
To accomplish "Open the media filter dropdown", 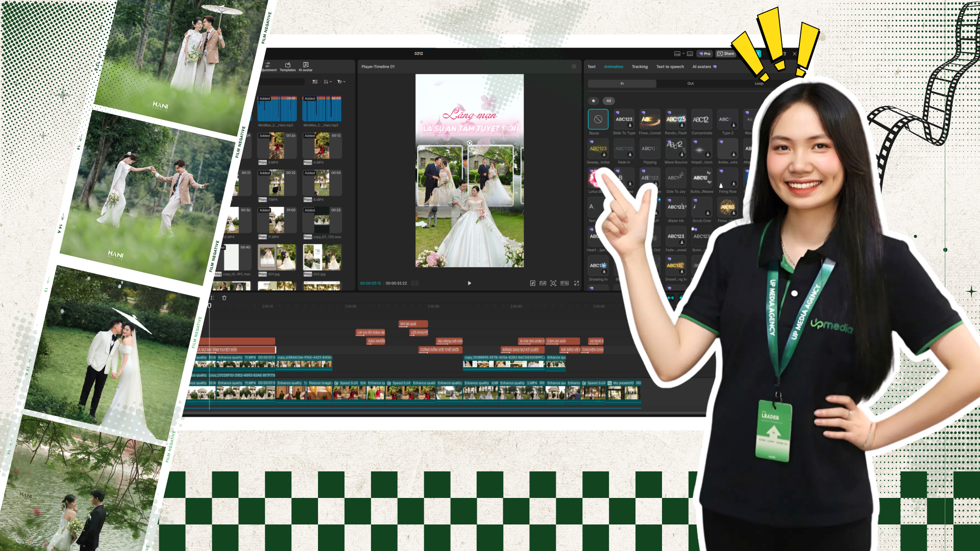I will [x=341, y=82].
